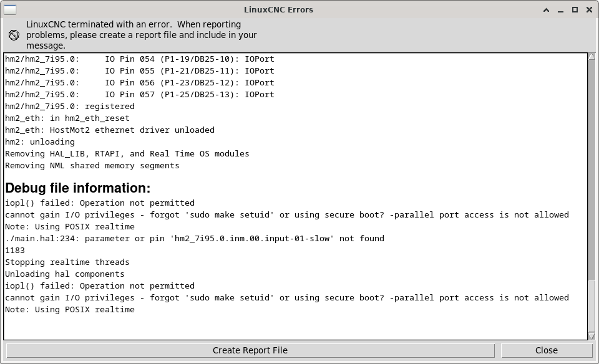Image resolution: width=599 pixels, height=364 pixels.
Task: Click the 'Removing NML shared memory segments' line
Action: click(92, 166)
